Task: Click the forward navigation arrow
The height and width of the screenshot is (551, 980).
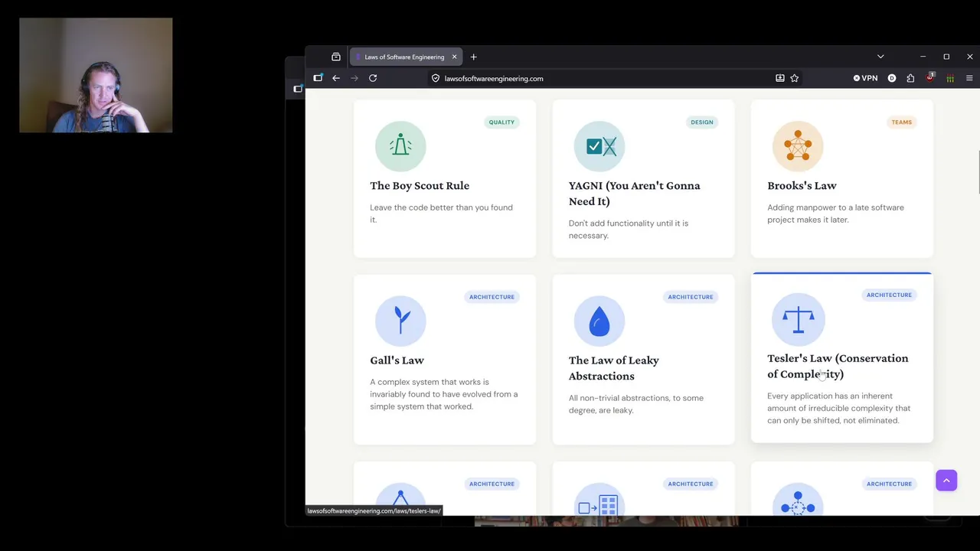Action: tap(354, 78)
